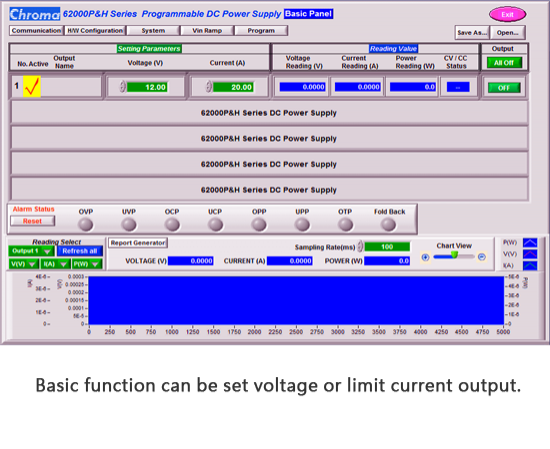Open the V(V) dropdown

(x=24, y=264)
